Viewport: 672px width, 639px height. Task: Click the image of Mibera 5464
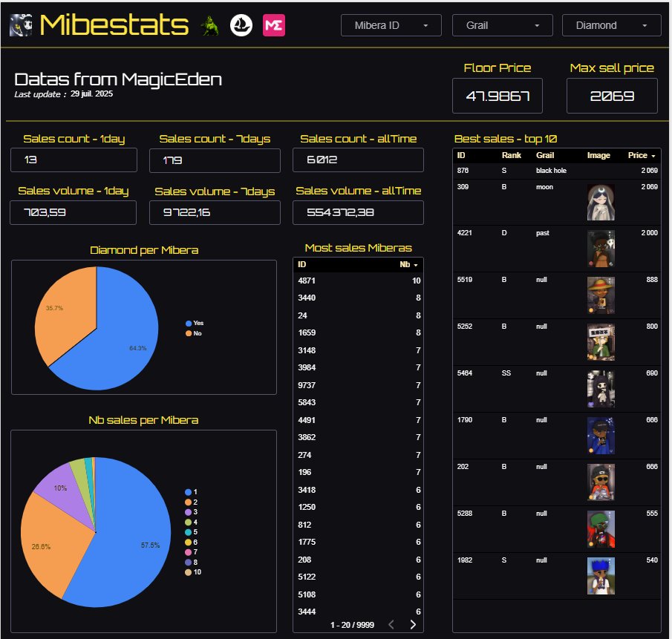pos(601,388)
